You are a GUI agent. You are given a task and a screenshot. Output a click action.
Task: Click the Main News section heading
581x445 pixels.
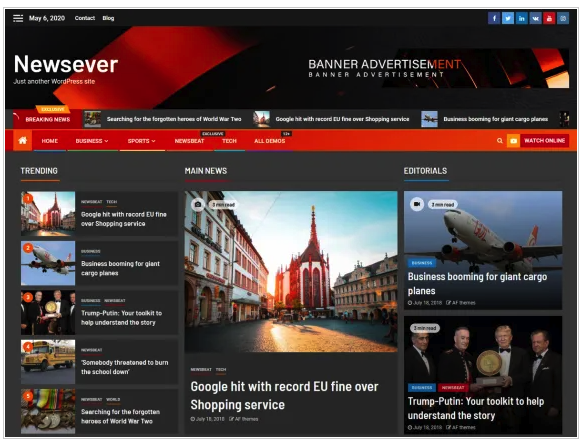pyautogui.click(x=206, y=171)
